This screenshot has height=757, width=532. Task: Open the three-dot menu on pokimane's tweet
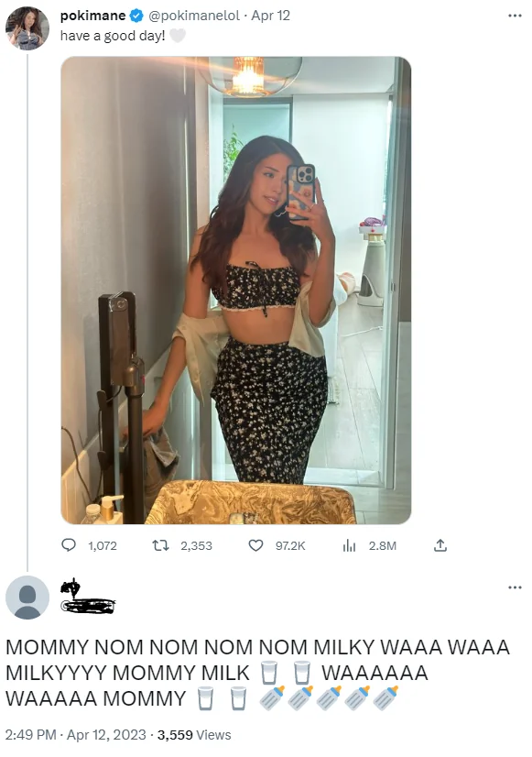[515, 16]
